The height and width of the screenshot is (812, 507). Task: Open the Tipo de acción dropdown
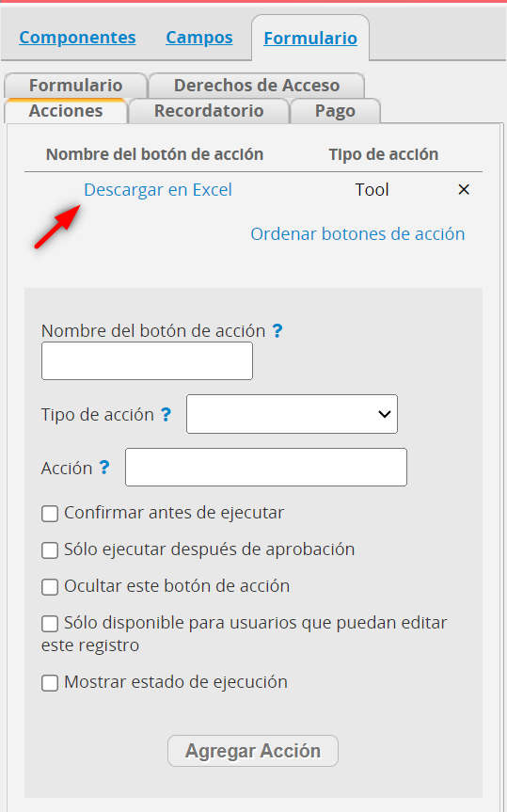pos(293,414)
